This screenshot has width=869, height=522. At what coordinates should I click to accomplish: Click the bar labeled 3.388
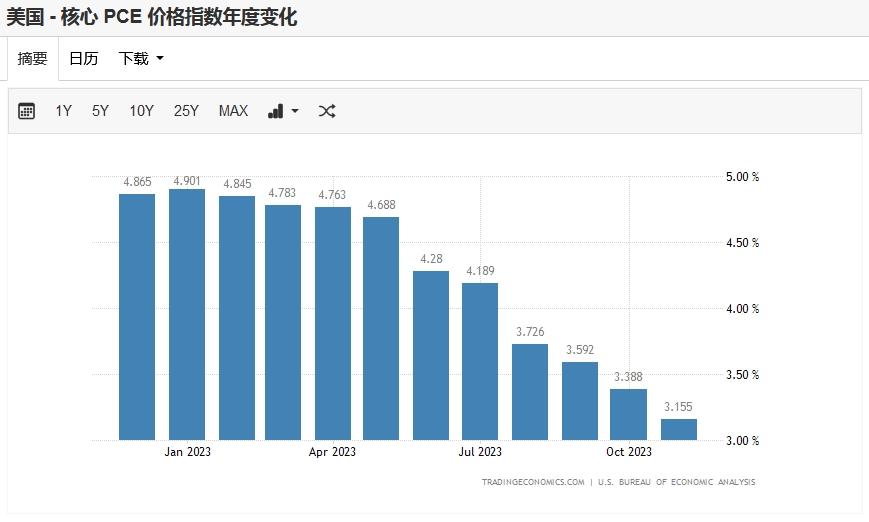[628, 414]
